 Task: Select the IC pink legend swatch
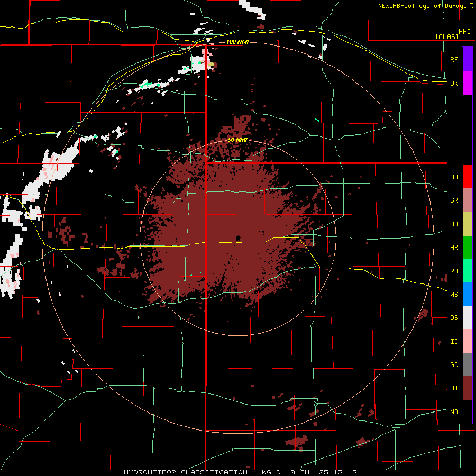467,341
